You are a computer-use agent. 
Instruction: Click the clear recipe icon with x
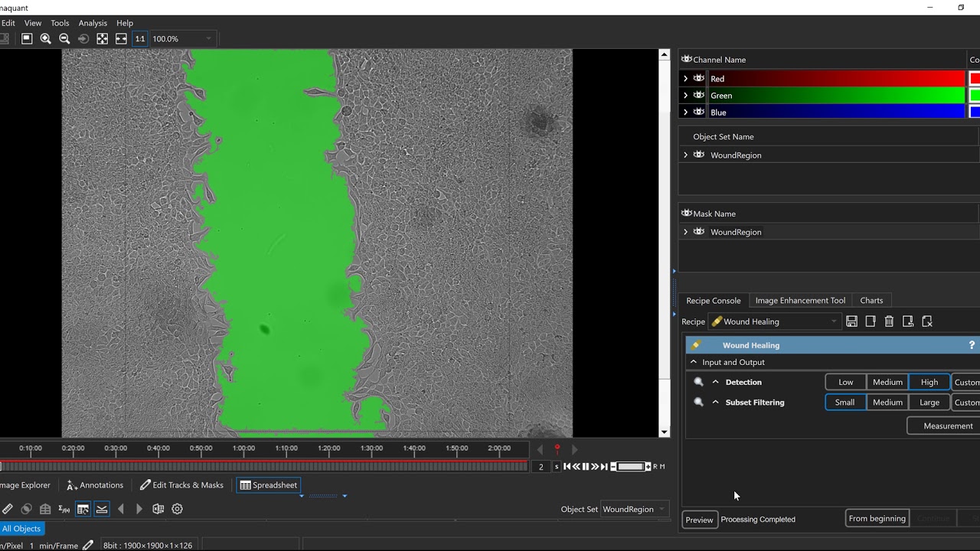tap(926, 321)
